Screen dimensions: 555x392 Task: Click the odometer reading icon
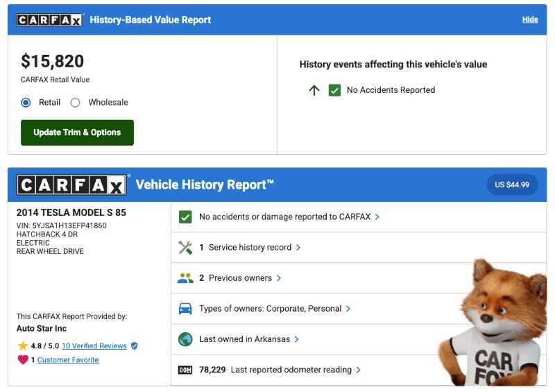tap(185, 370)
